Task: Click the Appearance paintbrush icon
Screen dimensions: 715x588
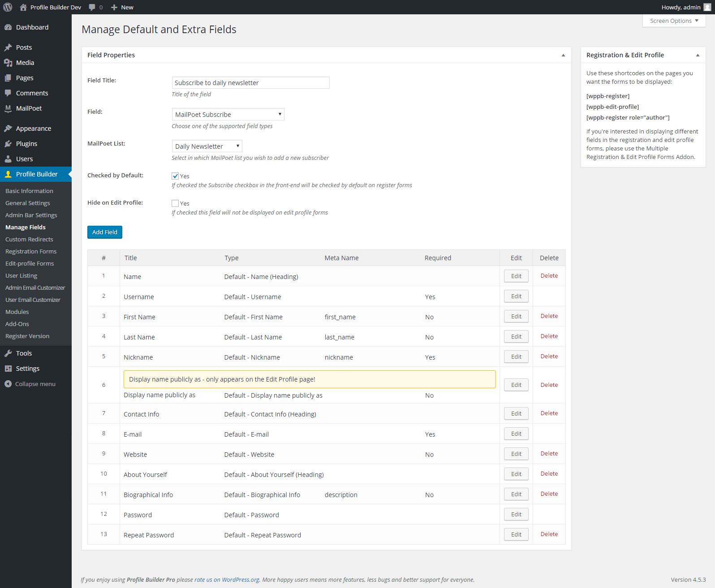Action: pos(8,129)
